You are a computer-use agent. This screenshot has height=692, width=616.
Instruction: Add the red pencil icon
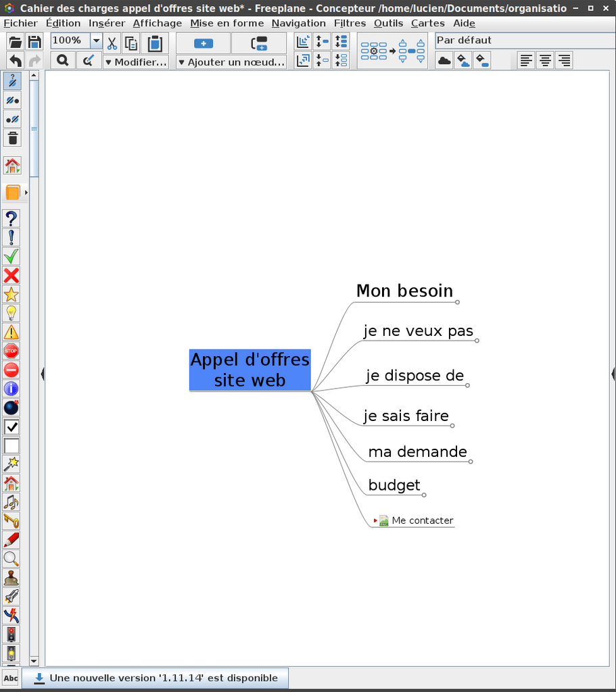[11, 540]
